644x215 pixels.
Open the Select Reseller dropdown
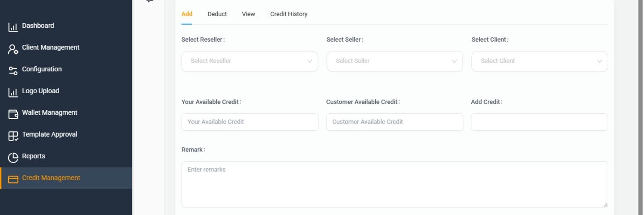pos(250,61)
